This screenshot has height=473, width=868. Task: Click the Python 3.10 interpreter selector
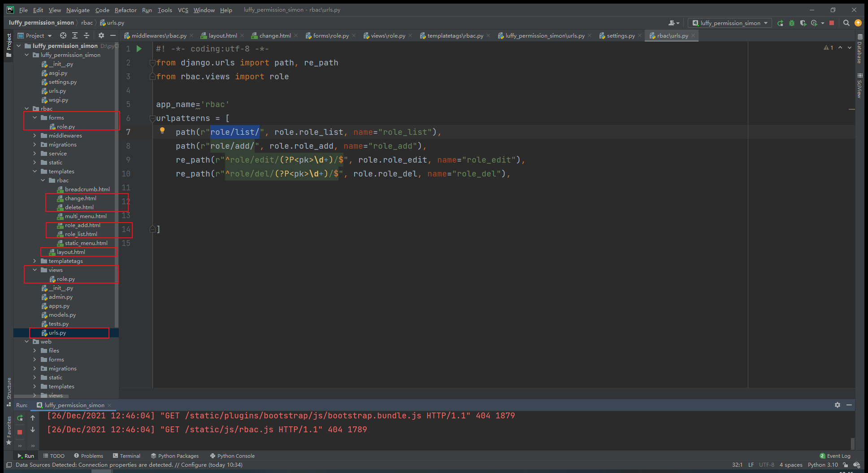point(823,465)
